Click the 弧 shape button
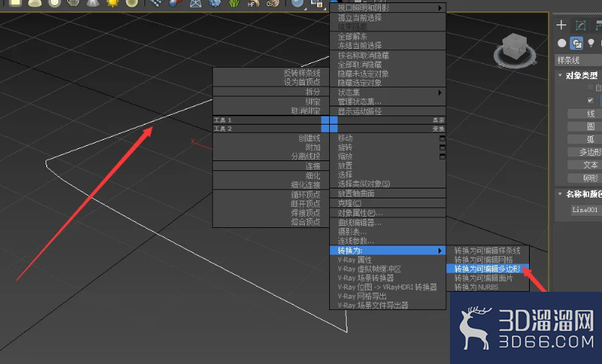This screenshot has width=602, height=364. (x=585, y=139)
